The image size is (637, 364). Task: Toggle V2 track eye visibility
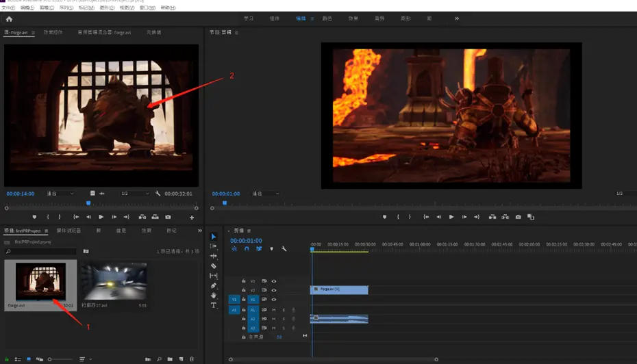pyautogui.click(x=274, y=290)
